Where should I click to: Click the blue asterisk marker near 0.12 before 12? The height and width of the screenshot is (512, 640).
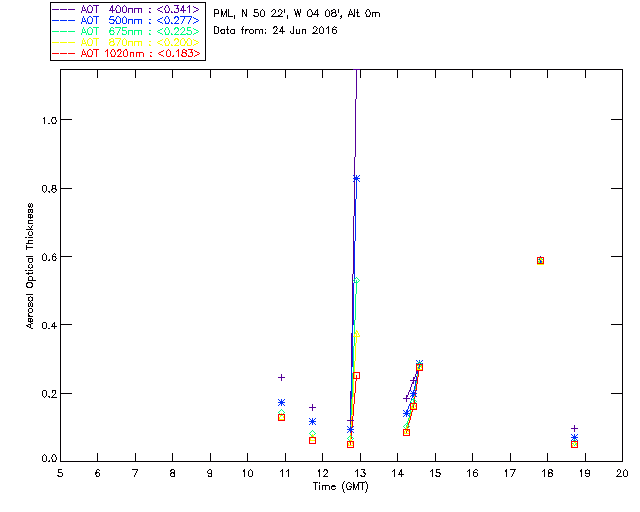(x=312, y=421)
